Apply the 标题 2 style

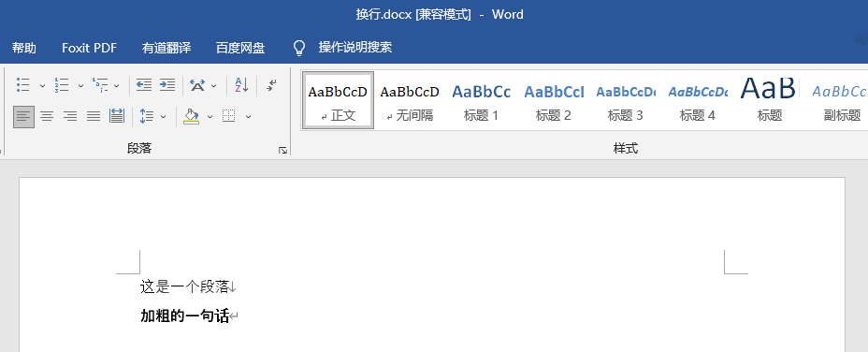click(x=553, y=100)
